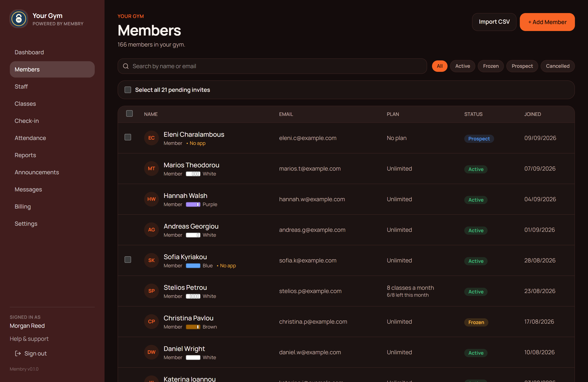Open Sofia Kyriakou SK avatar

[x=151, y=261]
